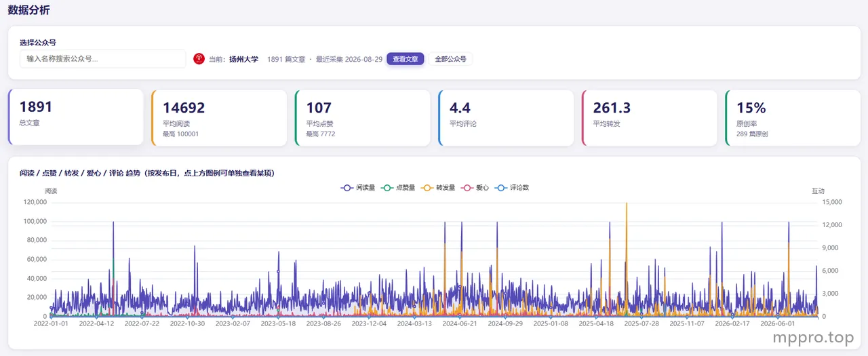Select the 14692 平均阅读 stat card
The width and height of the screenshot is (868, 356).
click(x=219, y=117)
